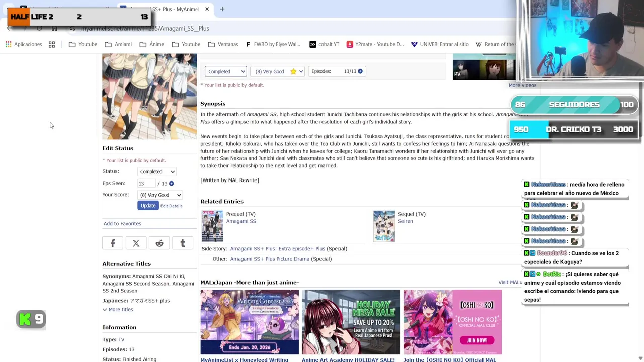The image size is (644, 362).
Task: Click the blue Update button
Action: coord(148,206)
